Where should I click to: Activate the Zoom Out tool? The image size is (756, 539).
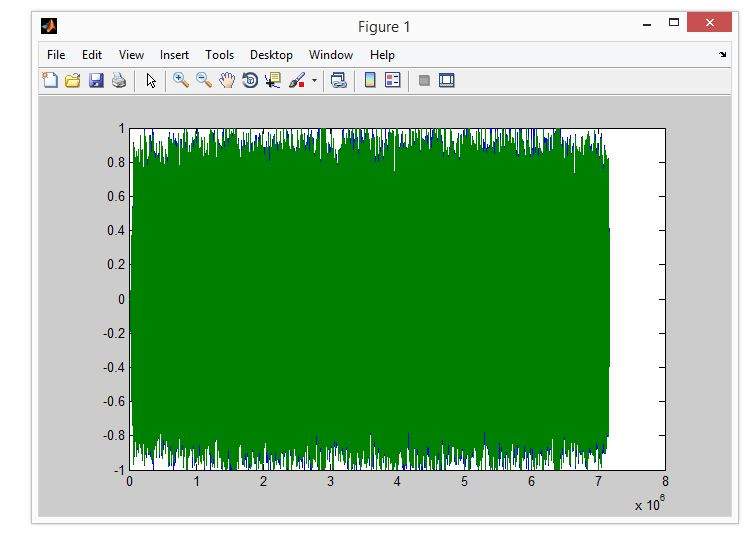tap(204, 80)
